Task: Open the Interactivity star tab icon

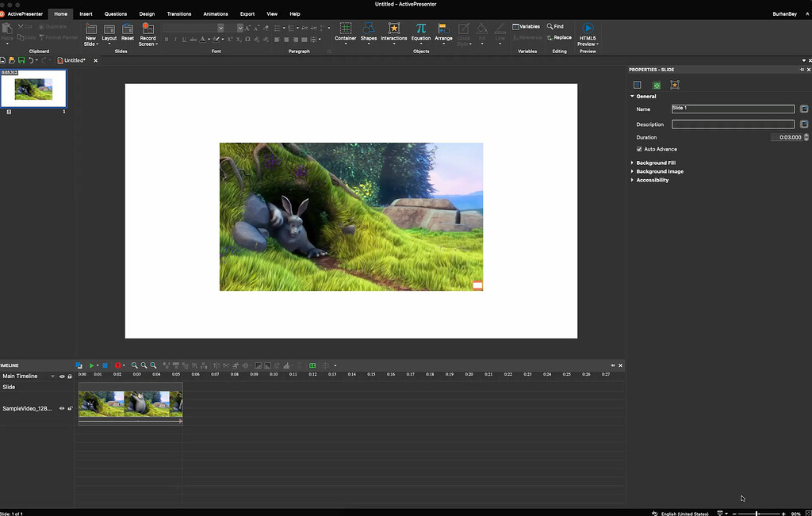Action: (x=675, y=85)
